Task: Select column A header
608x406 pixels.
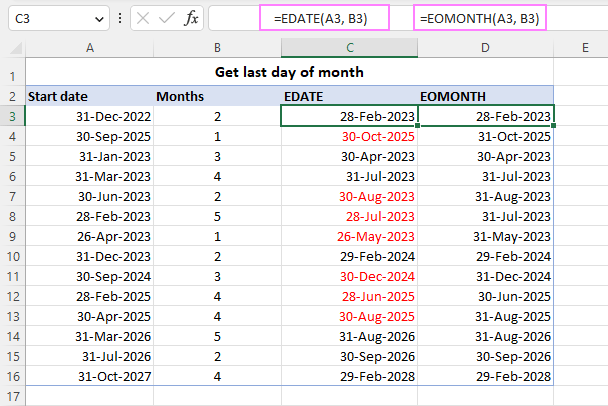Action: click(90, 48)
